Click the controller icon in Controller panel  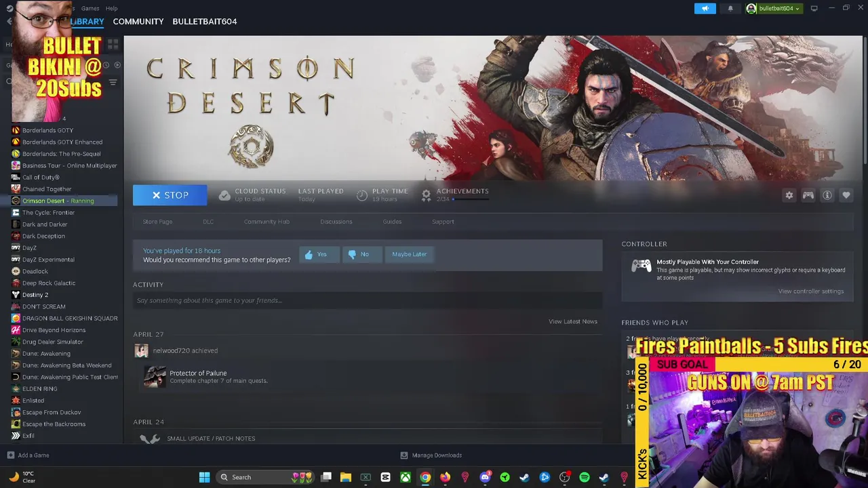(x=641, y=266)
